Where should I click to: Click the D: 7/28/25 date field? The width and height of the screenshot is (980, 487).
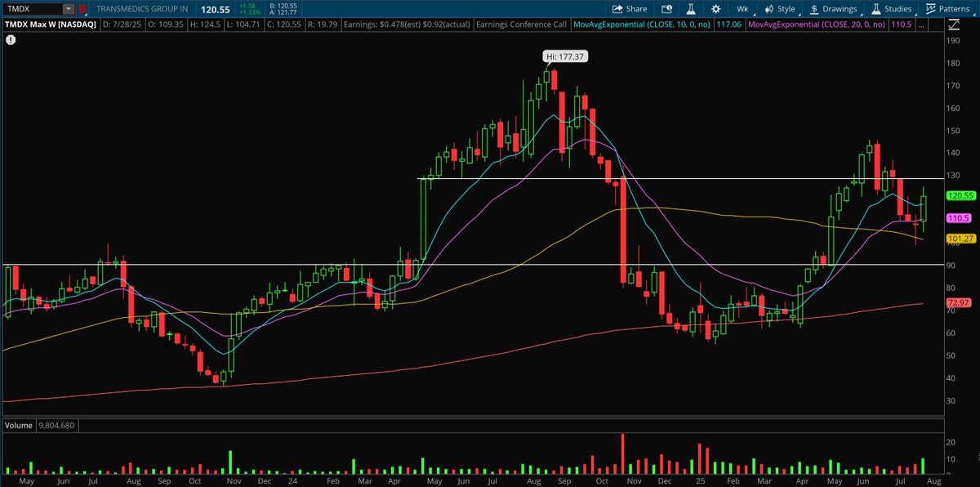tap(123, 25)
